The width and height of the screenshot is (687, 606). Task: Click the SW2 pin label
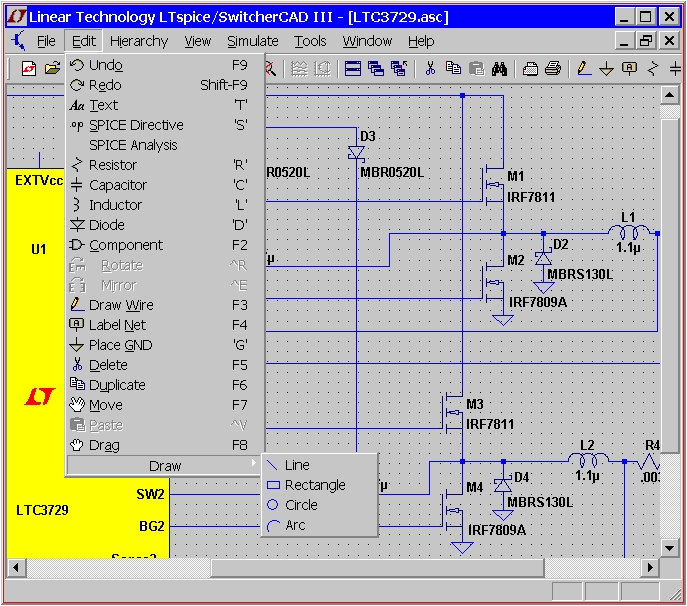tap(150, 494)
